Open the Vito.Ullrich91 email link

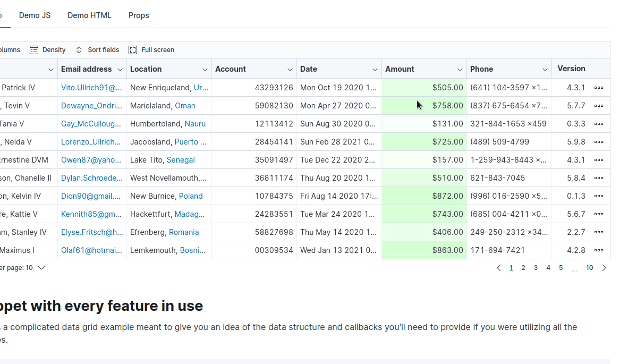point(91,88)
